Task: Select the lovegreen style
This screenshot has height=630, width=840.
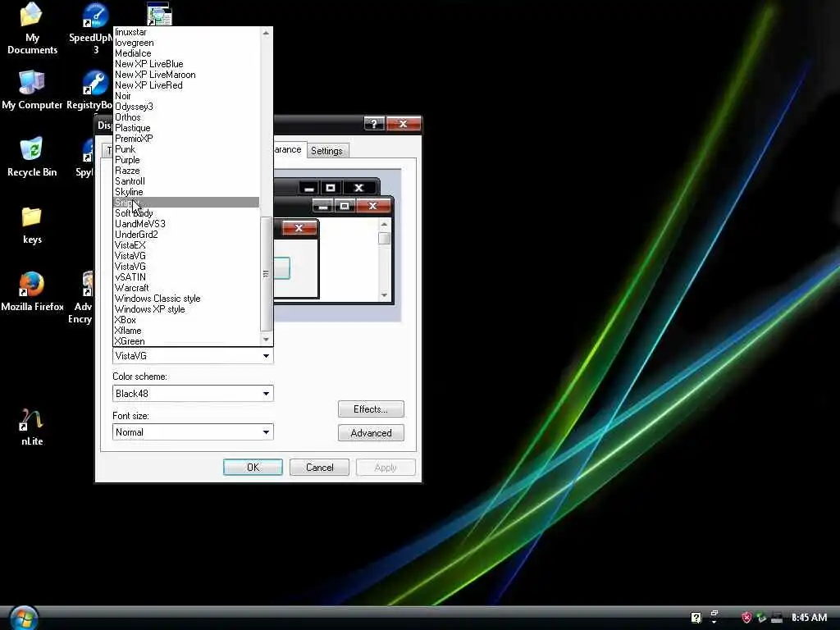Action: pos(186,43)
